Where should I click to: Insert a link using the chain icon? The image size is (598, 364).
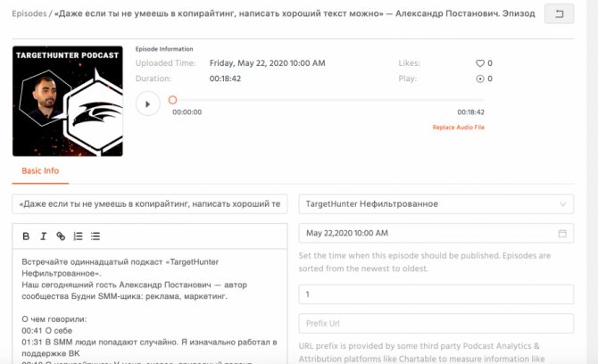pyautogui.click(x=61, y=236)
